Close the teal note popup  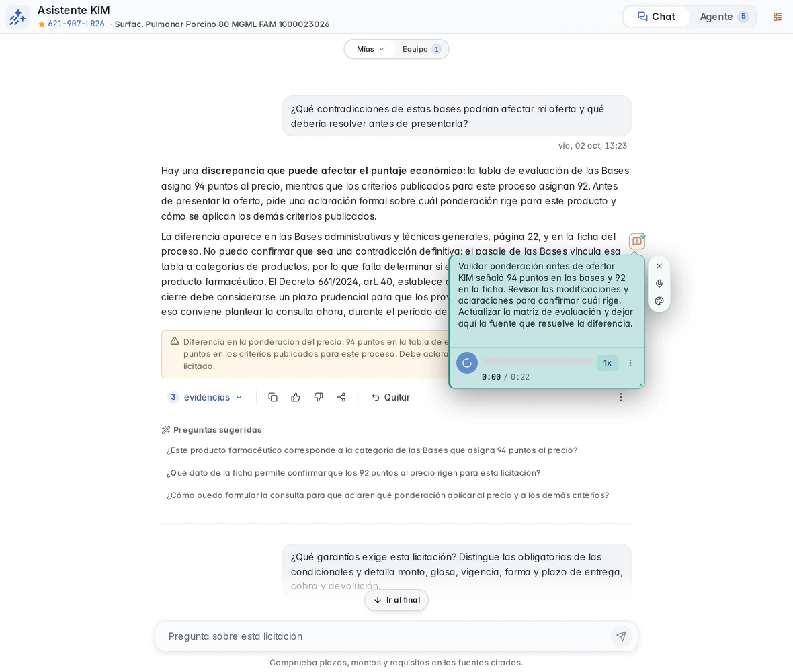point(659,266)
